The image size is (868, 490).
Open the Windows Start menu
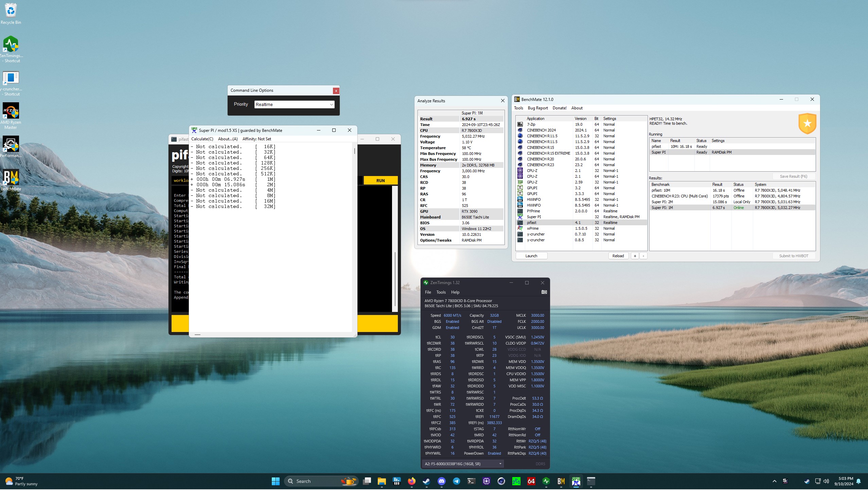click(276, 482)
